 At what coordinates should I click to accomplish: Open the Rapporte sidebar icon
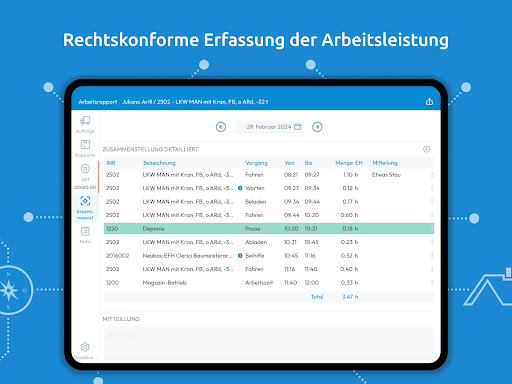[85, 145]
